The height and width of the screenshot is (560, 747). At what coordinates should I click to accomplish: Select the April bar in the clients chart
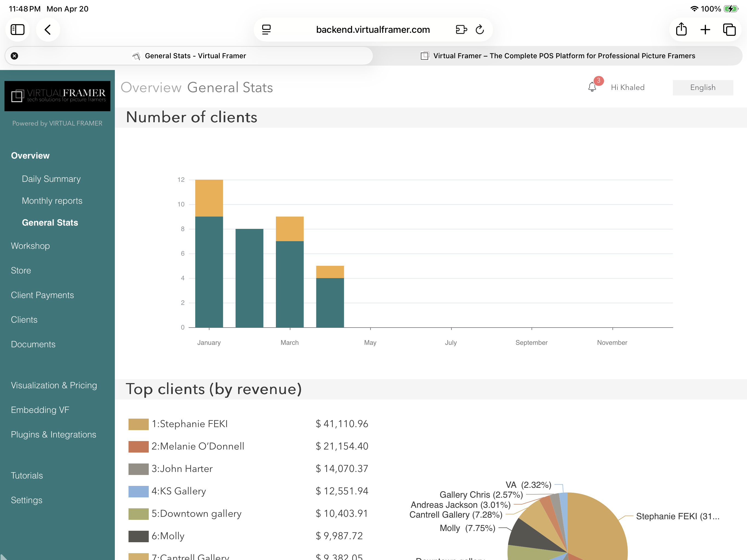click(330, 297)
